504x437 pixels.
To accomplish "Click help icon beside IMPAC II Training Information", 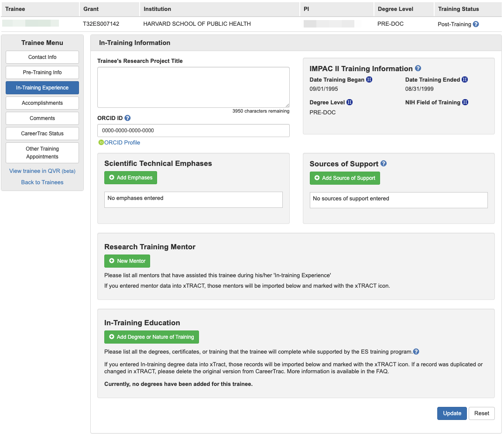I will [418, 69].
